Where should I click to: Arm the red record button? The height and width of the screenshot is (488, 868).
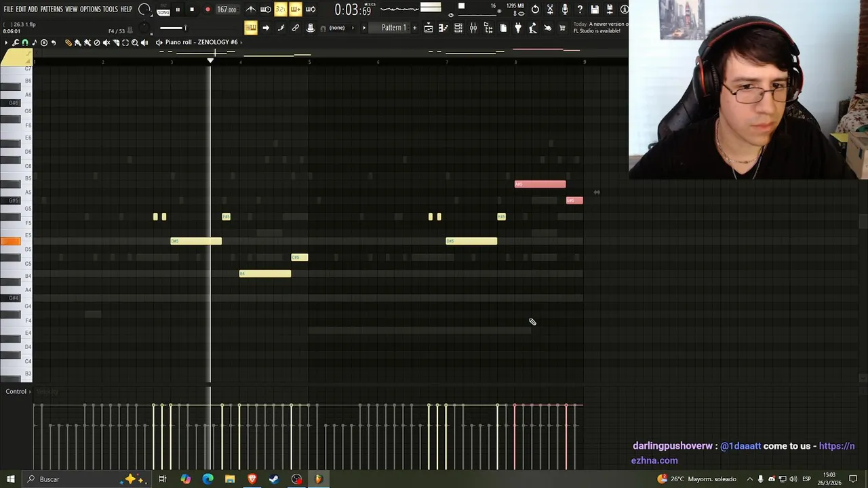pos(208,9)
